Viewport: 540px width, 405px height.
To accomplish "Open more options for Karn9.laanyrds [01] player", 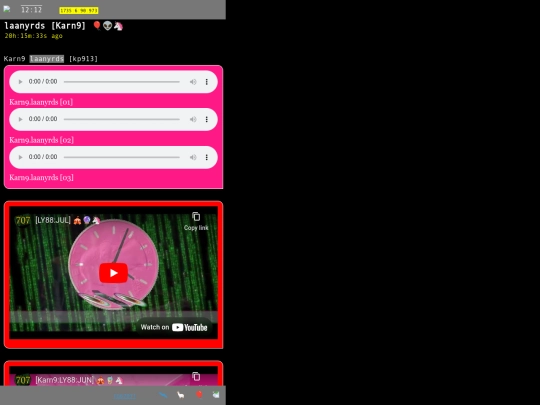I will [x=207, y=82].
